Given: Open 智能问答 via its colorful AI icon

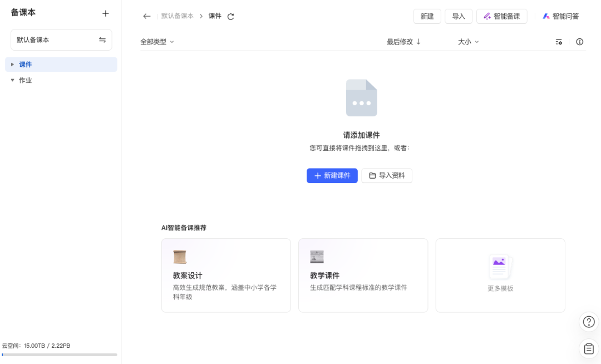Looking at the screenshot, I should point(546,16).
